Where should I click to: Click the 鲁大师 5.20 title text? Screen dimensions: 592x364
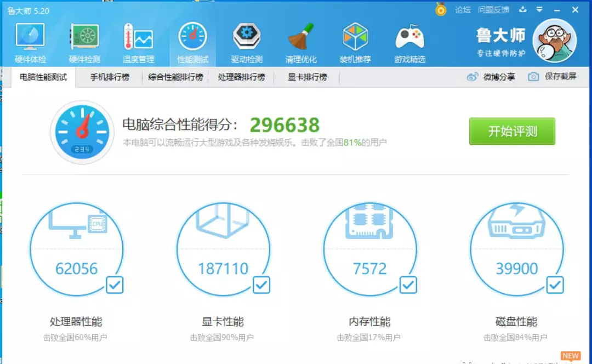(x=29, y=11)
